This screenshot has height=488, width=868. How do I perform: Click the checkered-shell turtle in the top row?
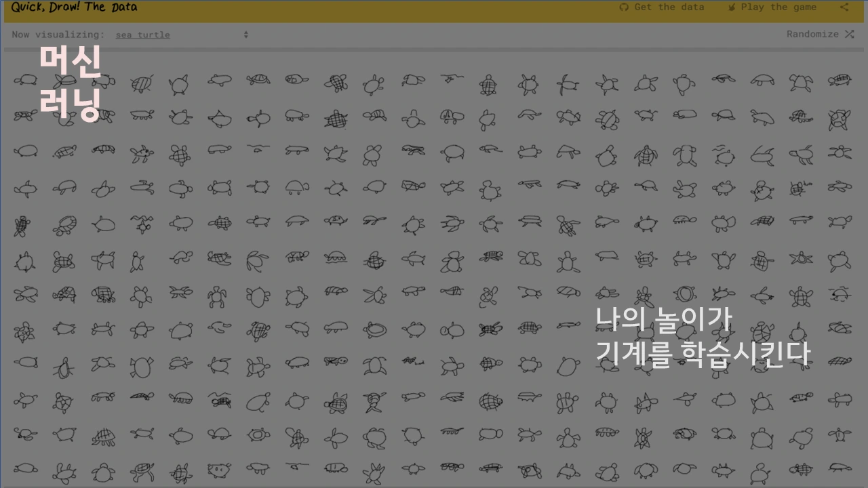pos(336,83)
